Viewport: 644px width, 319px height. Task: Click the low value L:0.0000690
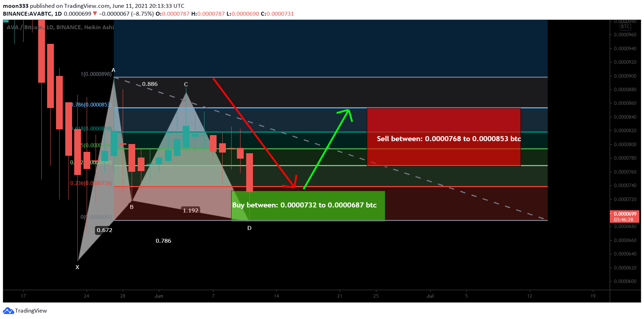[243, 14]
